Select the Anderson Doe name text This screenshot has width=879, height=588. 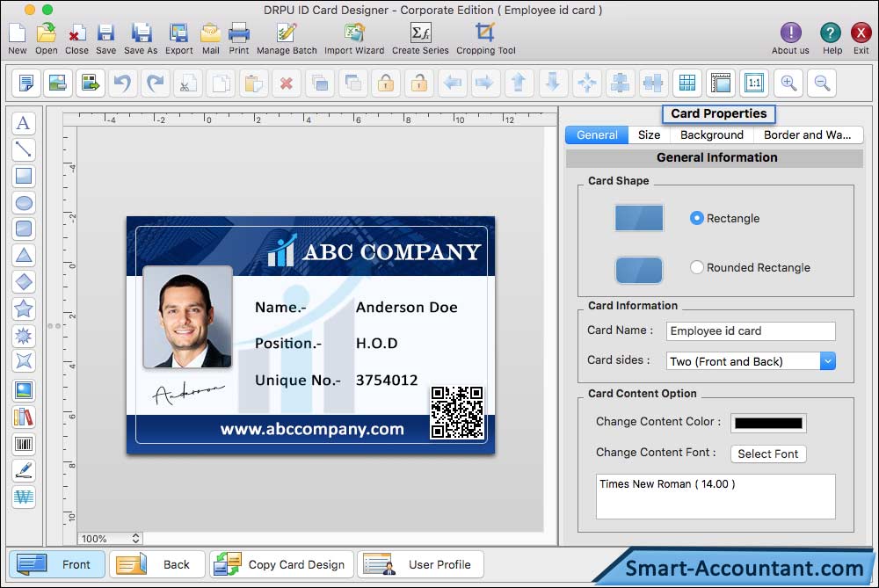tap(406, 307)
